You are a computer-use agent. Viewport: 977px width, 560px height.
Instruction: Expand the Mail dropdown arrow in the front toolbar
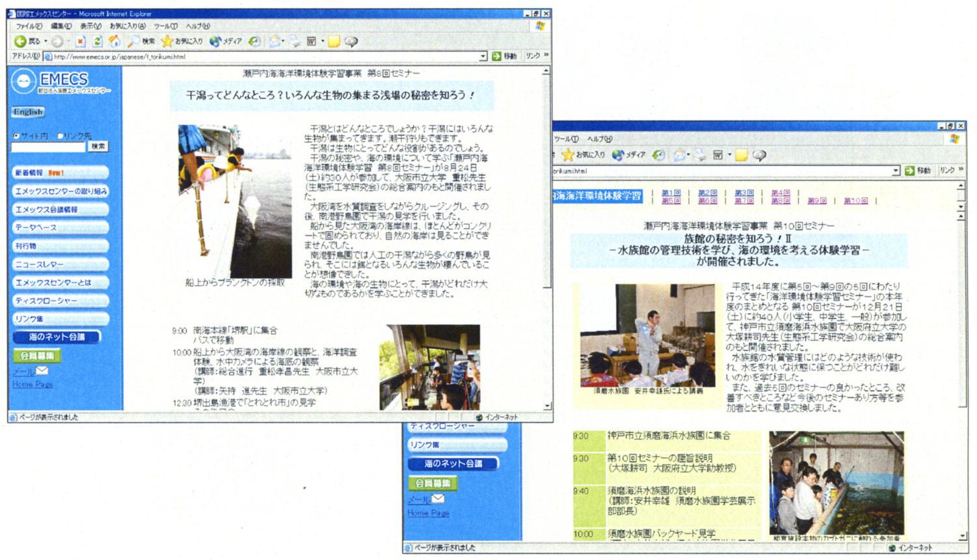[x=284, y=42]
